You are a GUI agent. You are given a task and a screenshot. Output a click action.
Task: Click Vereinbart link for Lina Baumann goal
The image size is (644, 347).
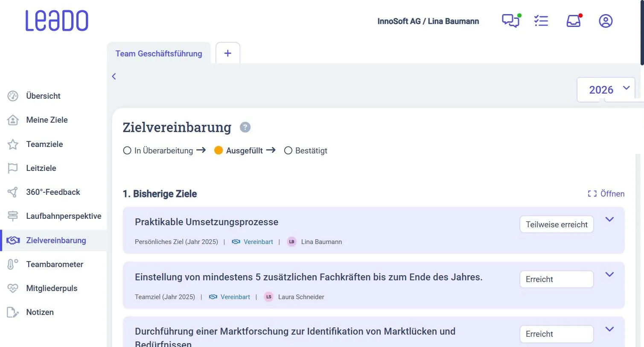pyautogui.click(x=252, y=242)
